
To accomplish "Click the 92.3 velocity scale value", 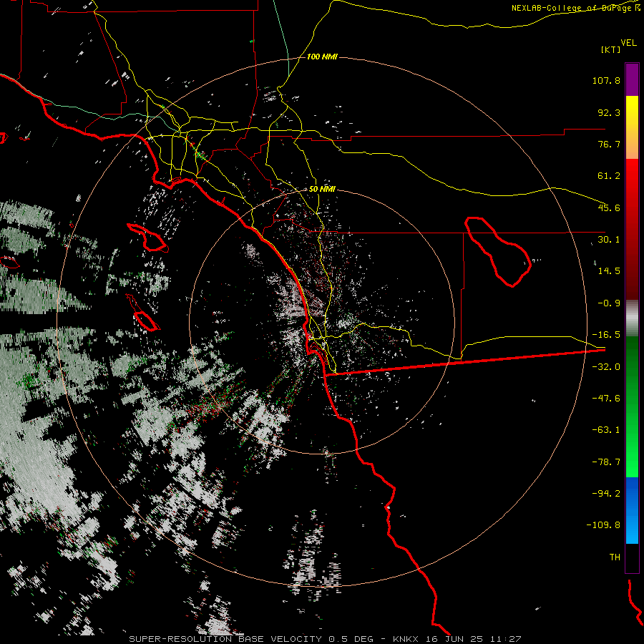I will [x=609, y=112].
